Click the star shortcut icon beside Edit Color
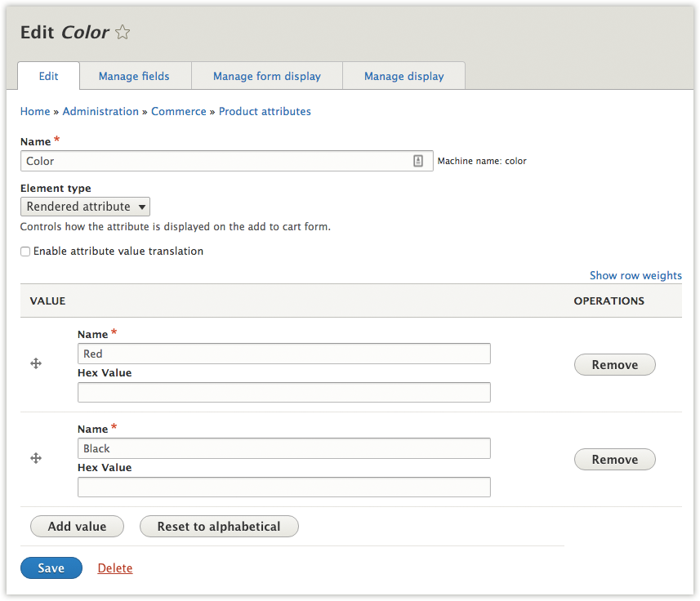This screenshot has height=601, width=700. pos(123,32)
